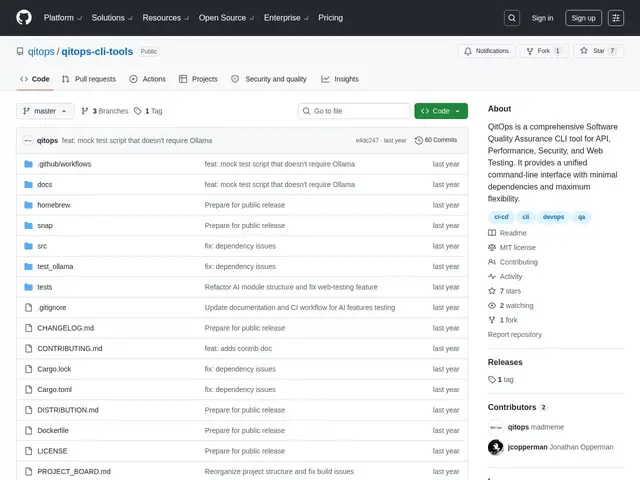Expand the Open Source menu

click(x=226, y=18)
